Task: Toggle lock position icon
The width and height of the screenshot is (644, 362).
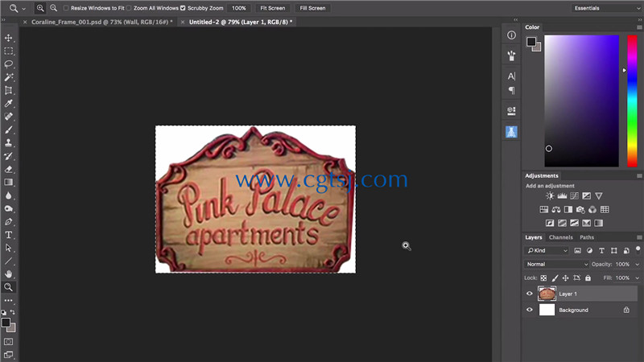Action: pos(566,278)
